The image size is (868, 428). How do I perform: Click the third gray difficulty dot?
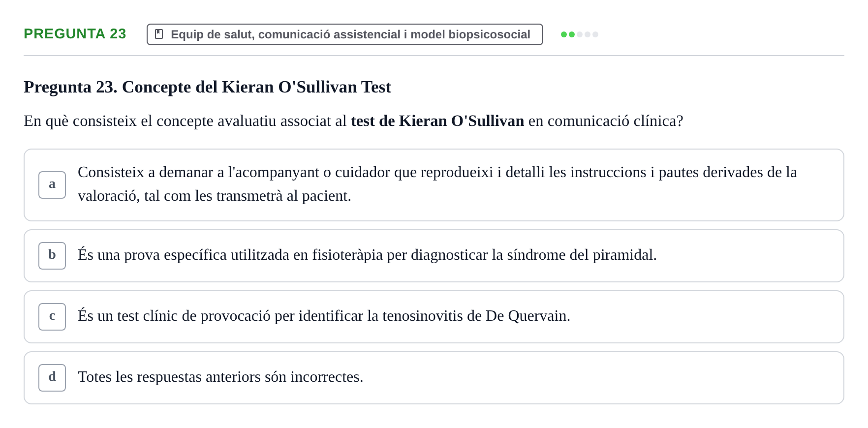point(580,34)
